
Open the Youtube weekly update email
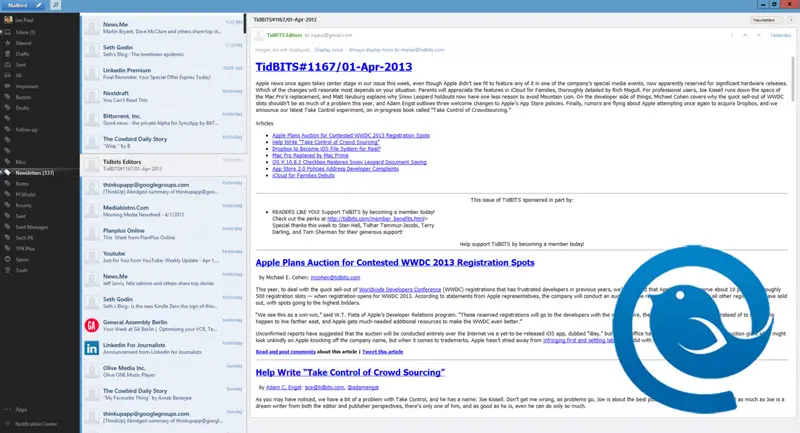163,257
